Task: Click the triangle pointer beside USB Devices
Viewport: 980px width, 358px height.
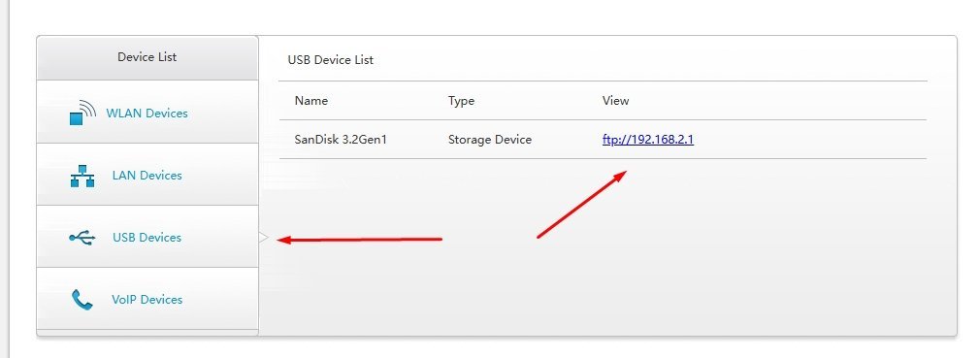Action: click(264, 238)
